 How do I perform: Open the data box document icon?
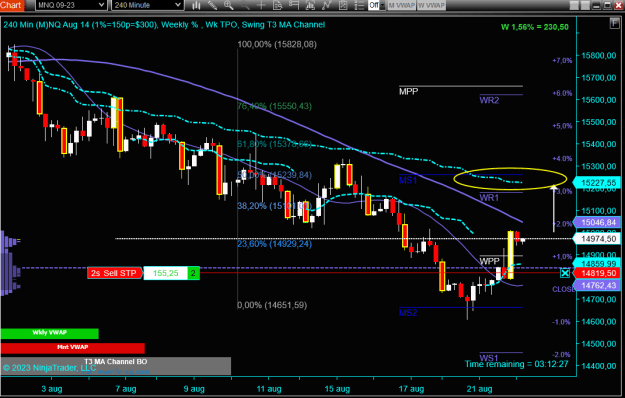(277, 5)
